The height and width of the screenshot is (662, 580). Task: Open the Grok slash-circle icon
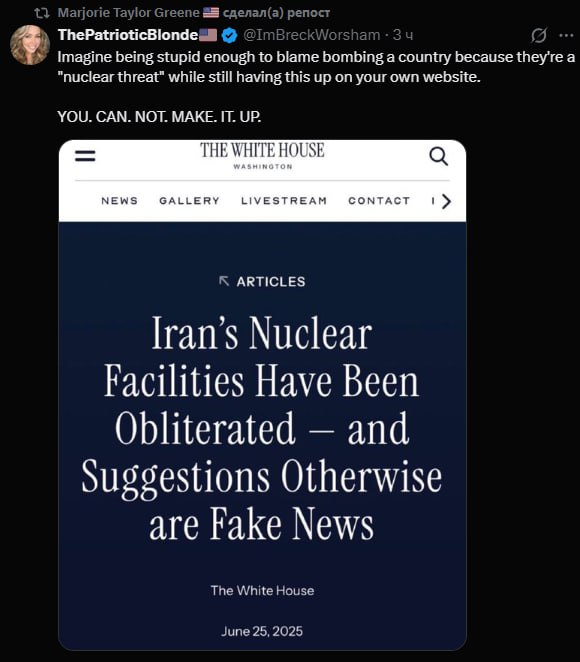click(x=539, y=35)
